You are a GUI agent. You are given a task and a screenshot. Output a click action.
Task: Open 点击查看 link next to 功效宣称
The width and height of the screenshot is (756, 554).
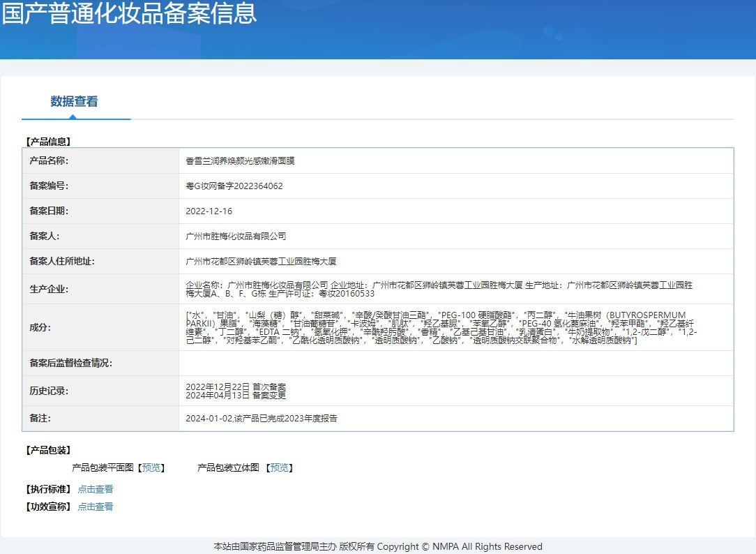click(x=96, y=507)
